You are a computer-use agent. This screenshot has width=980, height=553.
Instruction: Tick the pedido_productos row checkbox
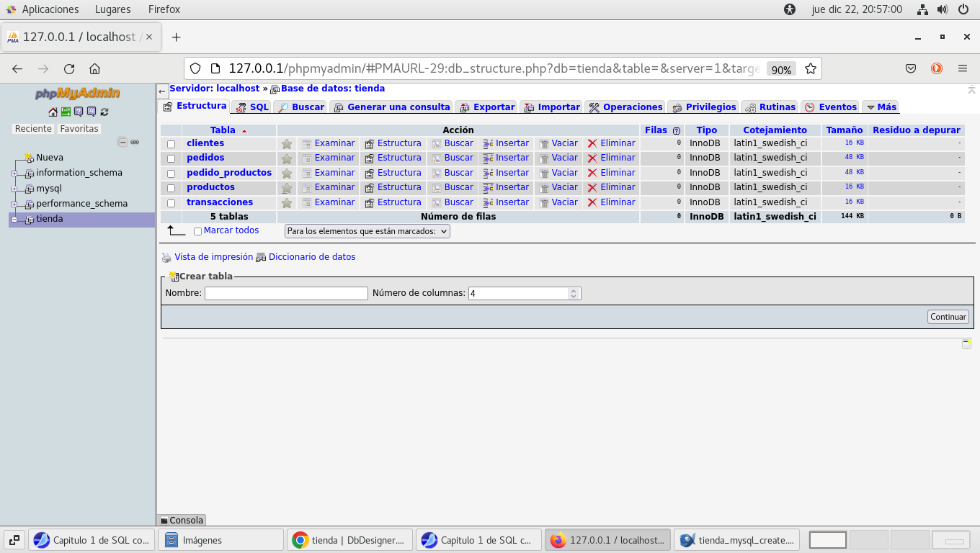click(x=171, y=174)
